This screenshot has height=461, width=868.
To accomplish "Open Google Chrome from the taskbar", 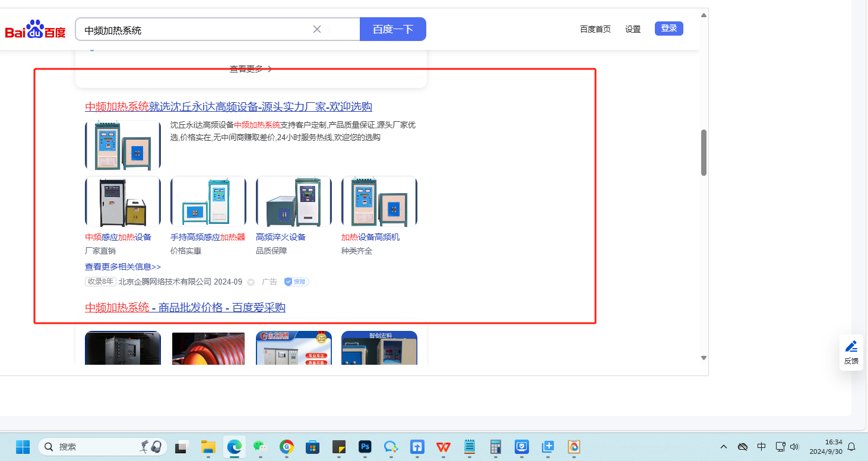I will tap(287, 447).
